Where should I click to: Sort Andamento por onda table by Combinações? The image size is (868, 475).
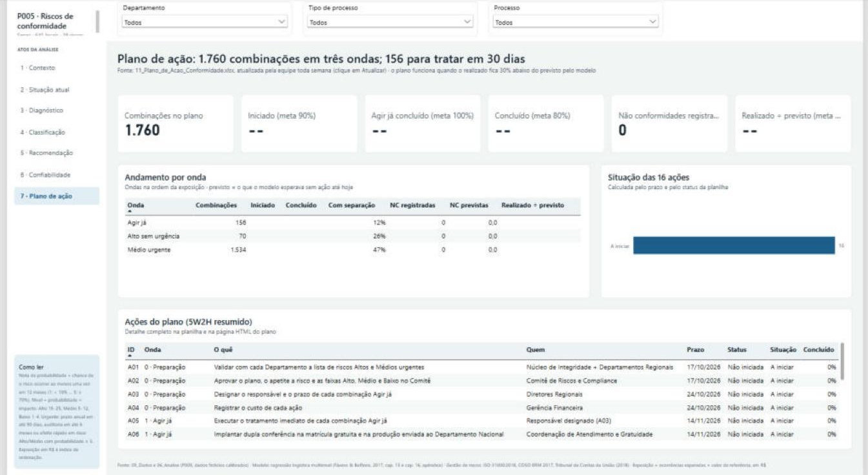click(x=217, y=205)
